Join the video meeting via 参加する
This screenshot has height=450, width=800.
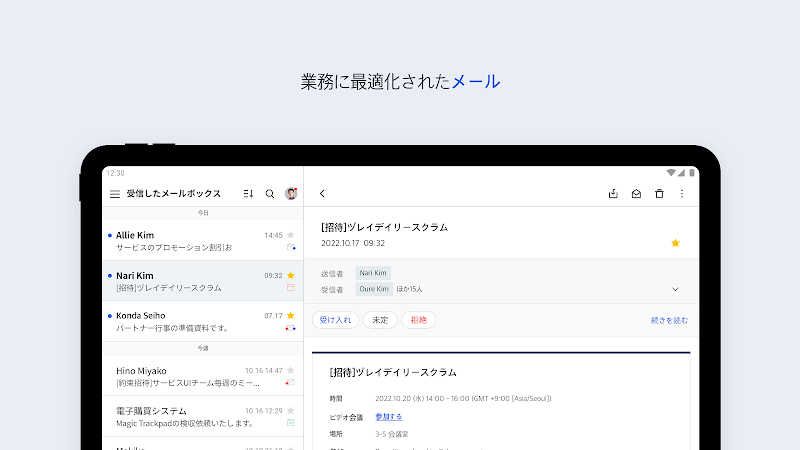(389, 416)
